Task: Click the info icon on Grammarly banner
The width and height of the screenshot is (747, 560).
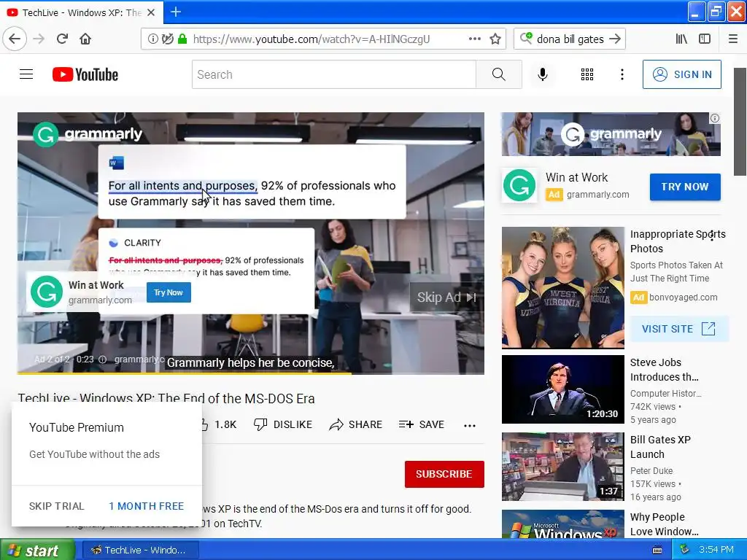Action: (x=715, y=118)
